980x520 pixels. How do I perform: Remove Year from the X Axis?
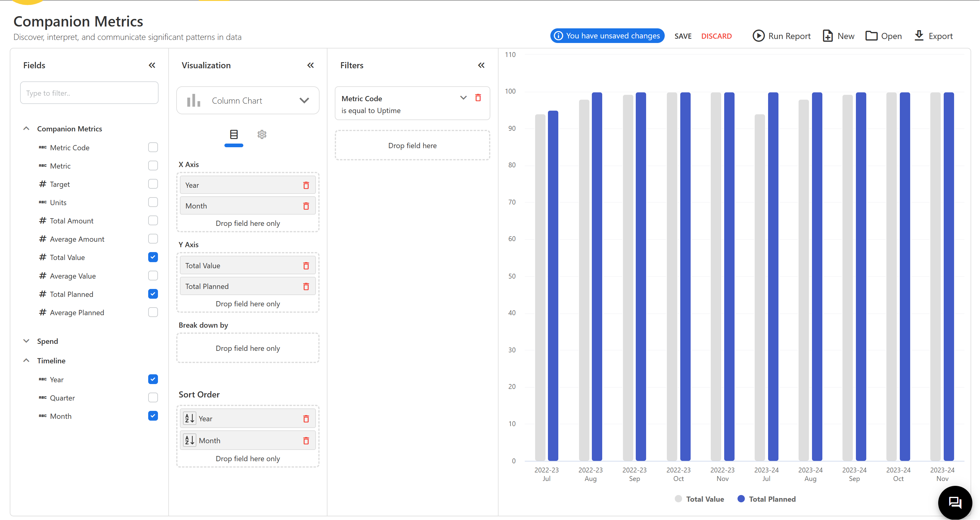306,185
